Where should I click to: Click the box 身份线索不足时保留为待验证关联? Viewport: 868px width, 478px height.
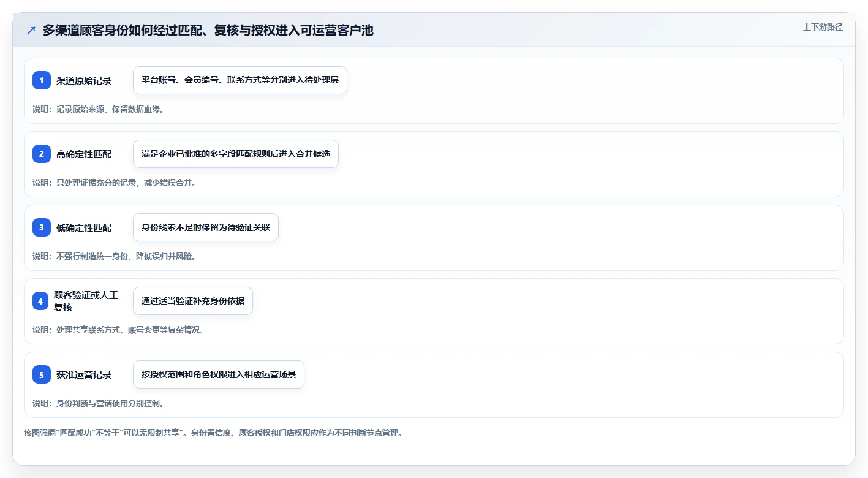coord(206,227)
